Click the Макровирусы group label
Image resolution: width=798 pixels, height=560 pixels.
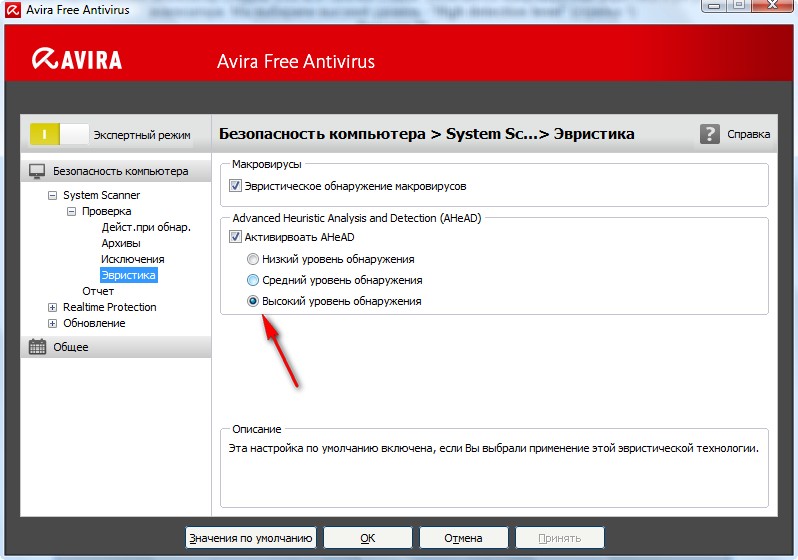click(x=267, y=164)
